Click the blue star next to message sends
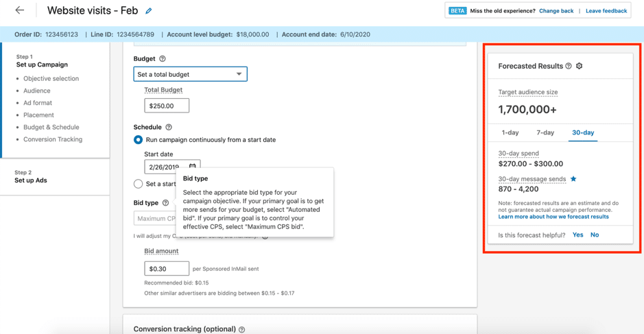The height and width of the screenshot is (334, 644). tap(573, 179)
